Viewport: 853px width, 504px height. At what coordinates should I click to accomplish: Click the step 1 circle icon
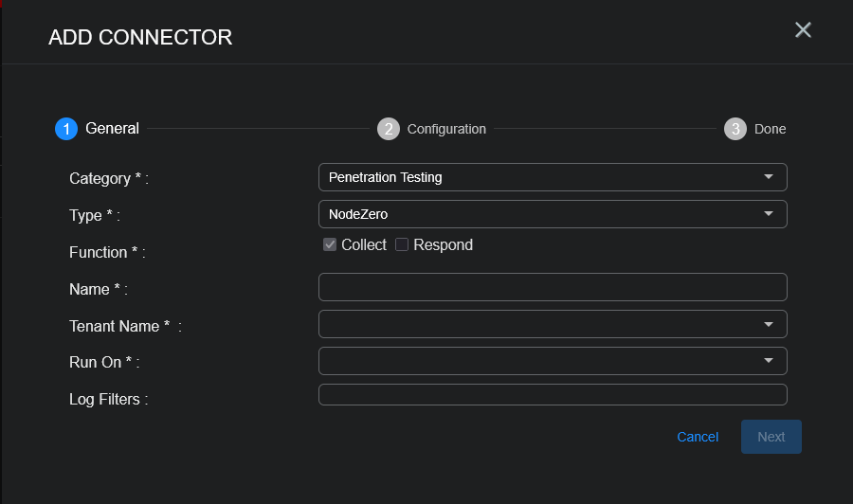coord(66,129)
